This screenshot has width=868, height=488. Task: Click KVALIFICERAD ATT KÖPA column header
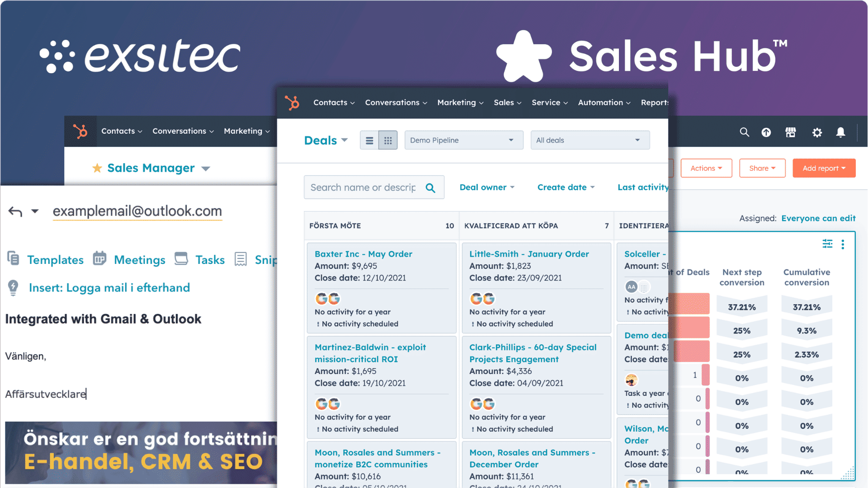pos(536,225)
